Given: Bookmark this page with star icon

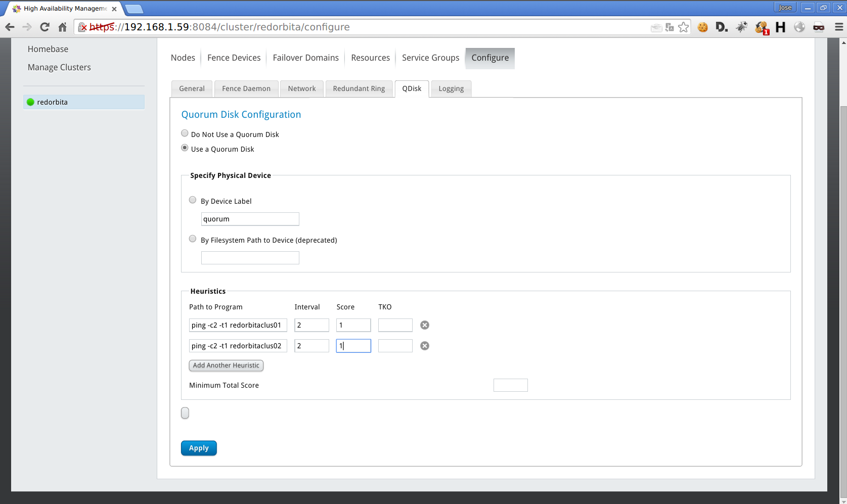Looking at the screenshot, I should pyautogui.click(x=683, y=27).
